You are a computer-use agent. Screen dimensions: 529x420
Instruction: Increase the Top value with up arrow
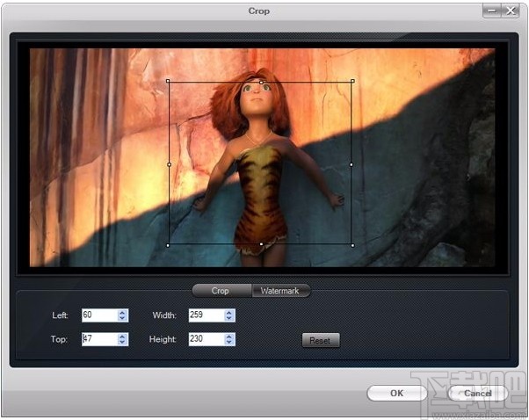[x=122, y=337]
